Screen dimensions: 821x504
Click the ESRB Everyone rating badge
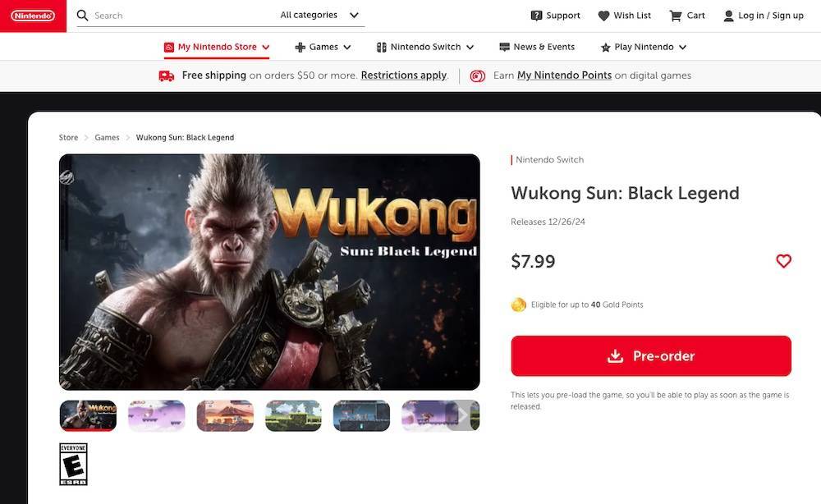[73, 465]
